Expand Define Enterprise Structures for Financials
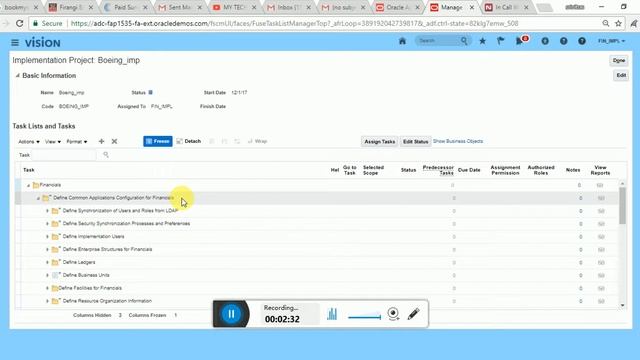The width and height of the screenshot is (640, 360). (47, 249)
